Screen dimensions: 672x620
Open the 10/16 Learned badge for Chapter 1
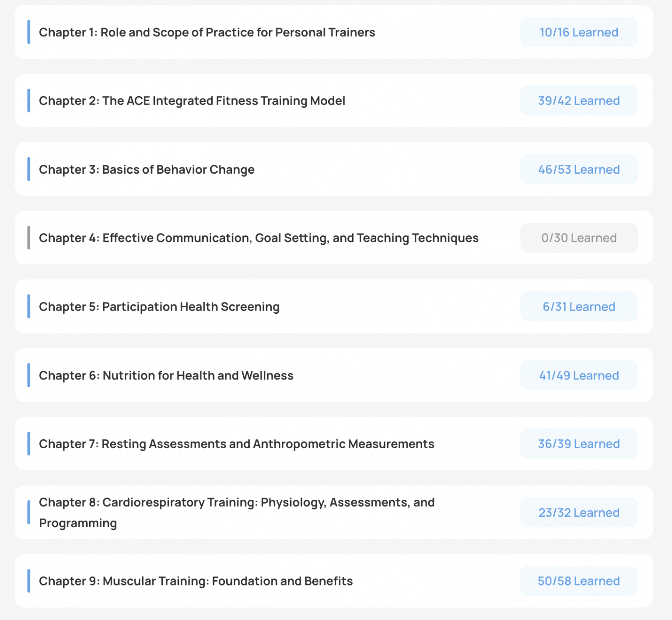click(x=578, y=32)
